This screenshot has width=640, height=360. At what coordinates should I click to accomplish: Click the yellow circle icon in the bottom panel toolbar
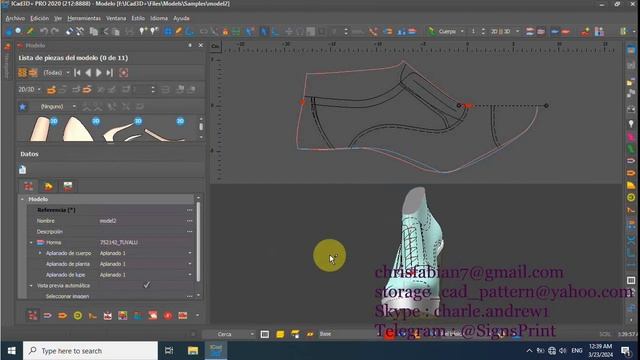point(78,316)
